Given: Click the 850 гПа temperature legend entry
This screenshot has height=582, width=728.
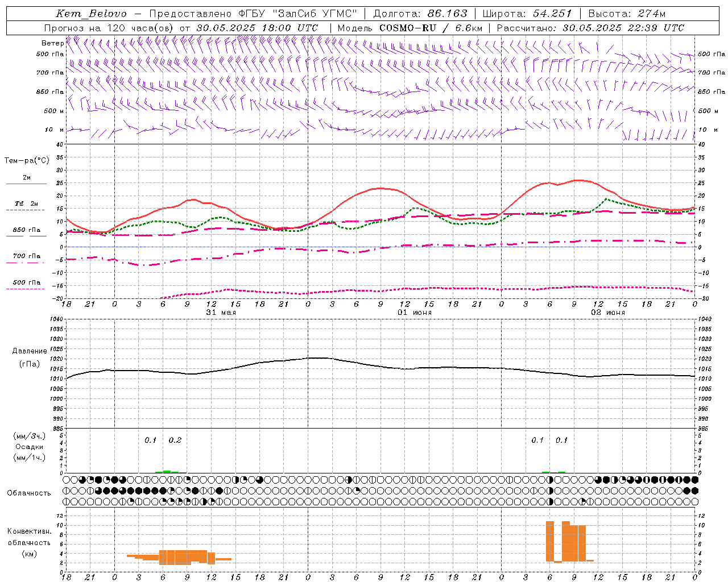Looking at the screenshot, I should pos(27,230).
